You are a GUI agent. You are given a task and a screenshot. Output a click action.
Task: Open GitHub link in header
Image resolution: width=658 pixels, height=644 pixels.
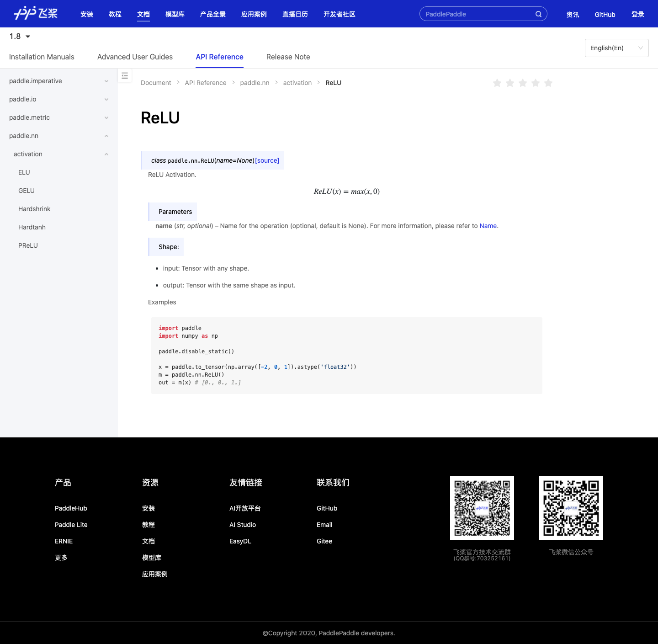coord(605,15)
